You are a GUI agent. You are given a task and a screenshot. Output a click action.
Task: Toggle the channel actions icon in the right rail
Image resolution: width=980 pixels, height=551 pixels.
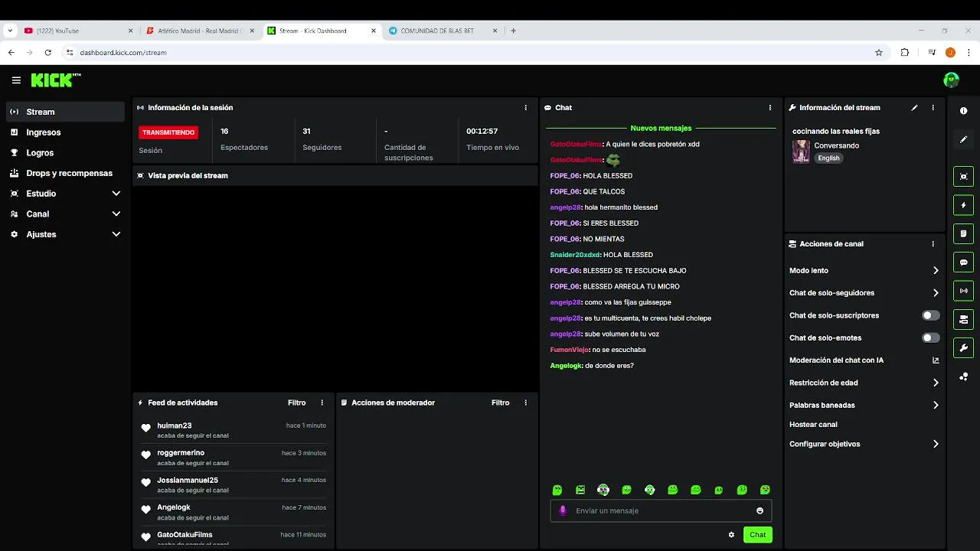[x=963, y=319]
